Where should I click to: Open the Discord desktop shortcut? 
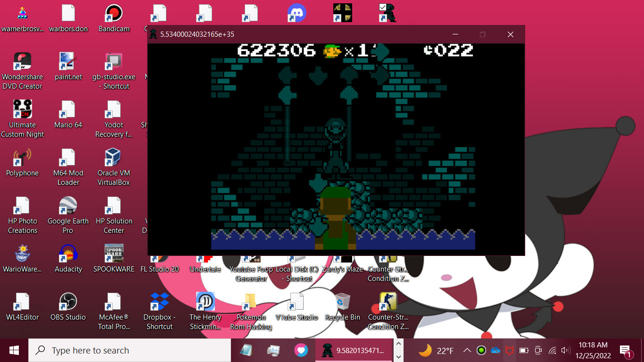297,13
